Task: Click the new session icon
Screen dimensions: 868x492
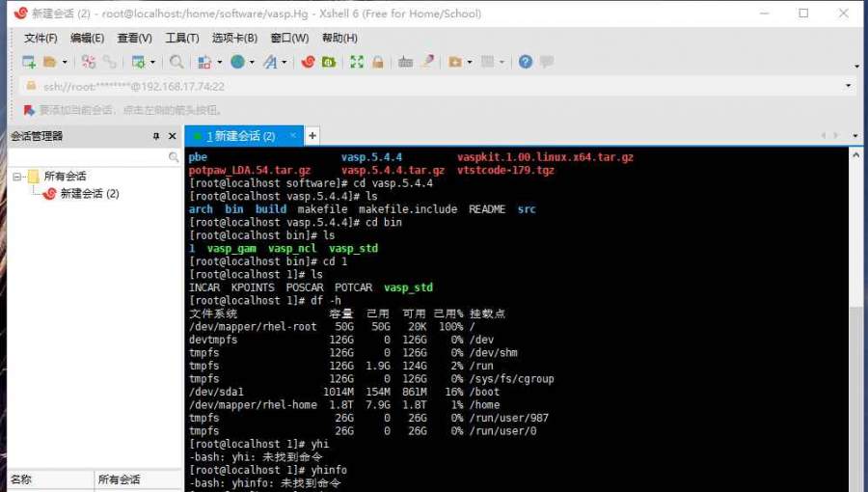Action: (x=29, y=62)
